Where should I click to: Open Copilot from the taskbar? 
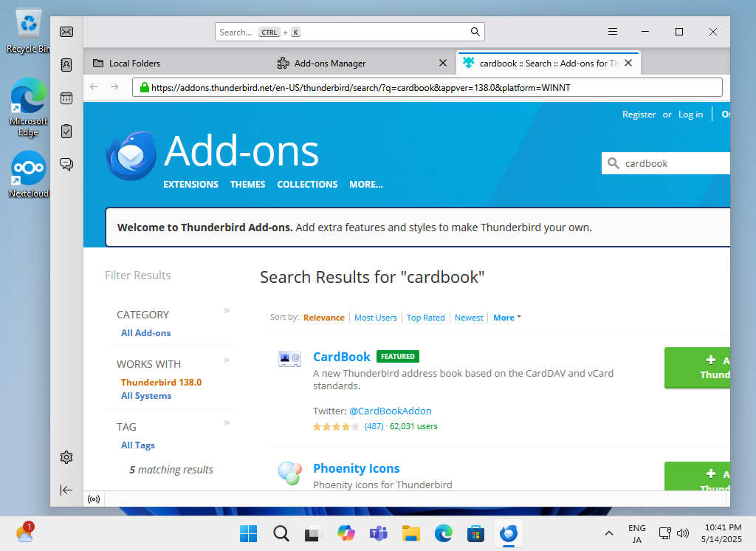346,533
